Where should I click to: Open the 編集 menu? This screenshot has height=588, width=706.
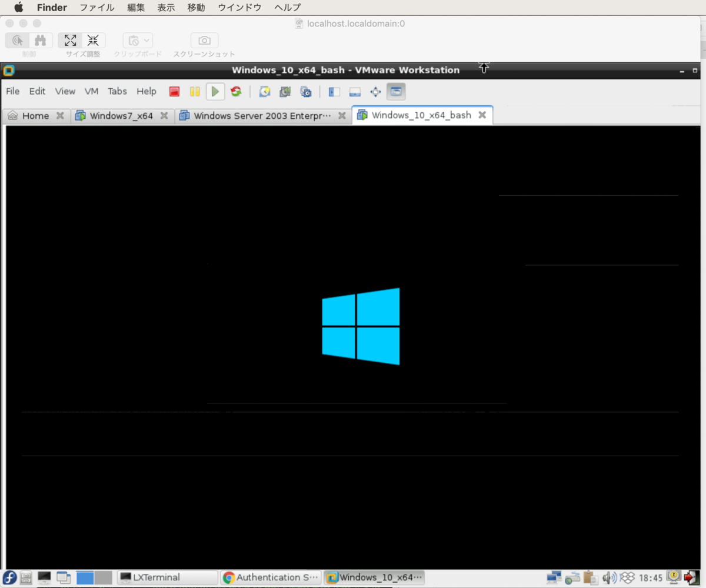point(136,8)
